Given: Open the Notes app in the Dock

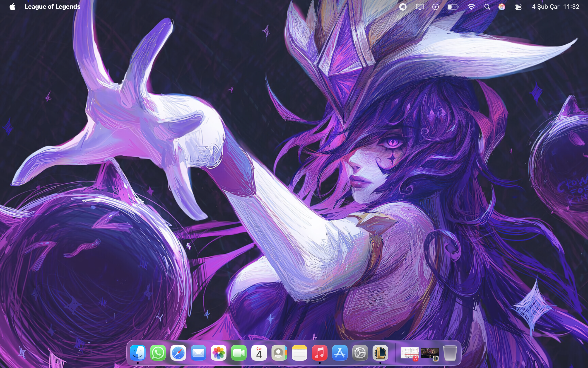Looking at the screenshot, I should (x=299, y=353).
